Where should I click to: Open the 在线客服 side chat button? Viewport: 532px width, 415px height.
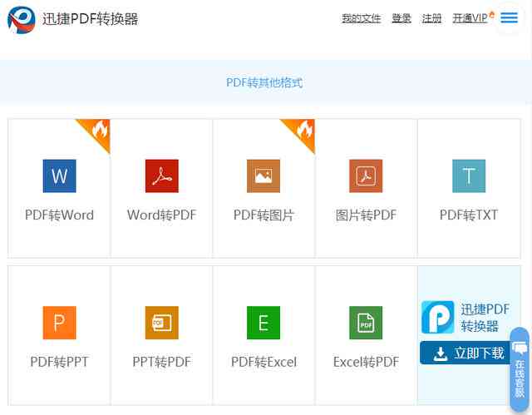click(520, 369)
